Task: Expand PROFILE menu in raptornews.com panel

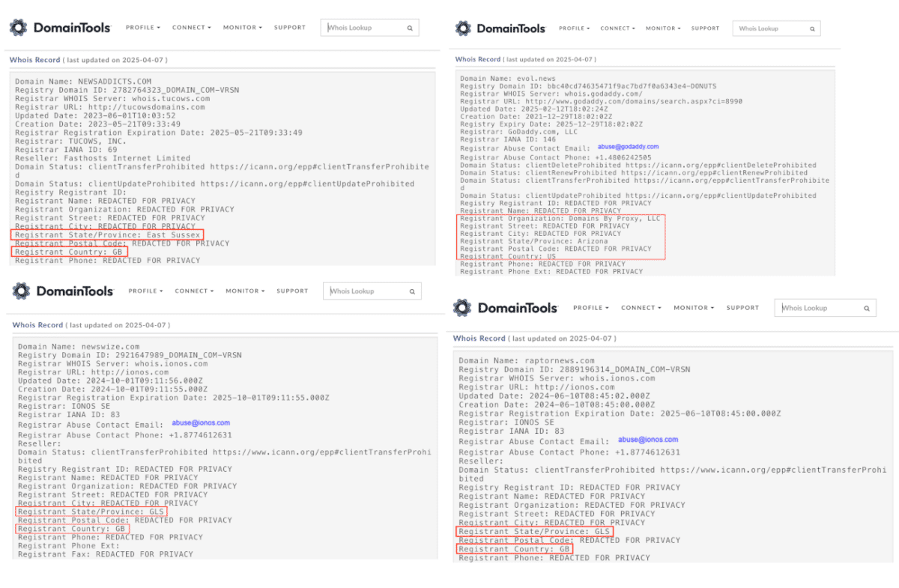Action: click(x=591, y=308)
